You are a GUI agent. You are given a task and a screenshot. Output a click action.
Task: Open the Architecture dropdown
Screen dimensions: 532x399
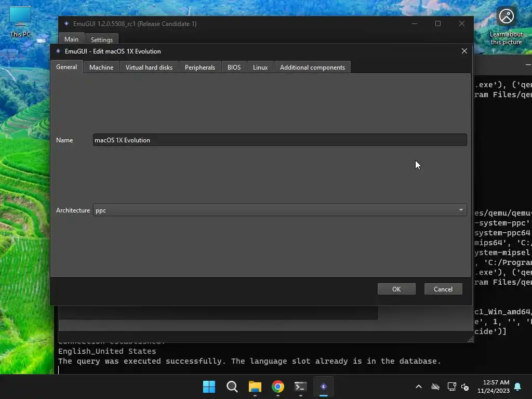coord(280,210)
